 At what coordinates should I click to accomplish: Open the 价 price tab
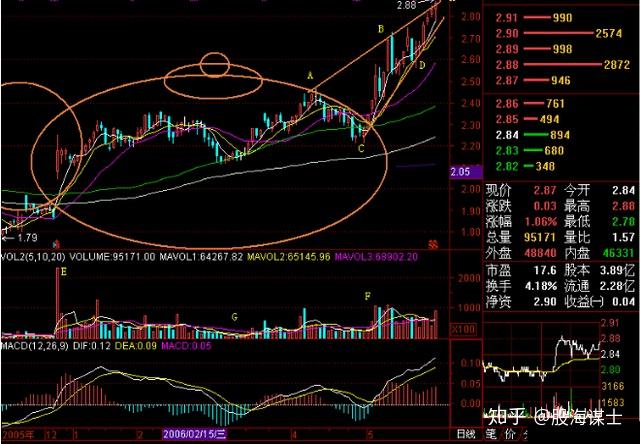(510, 434)
